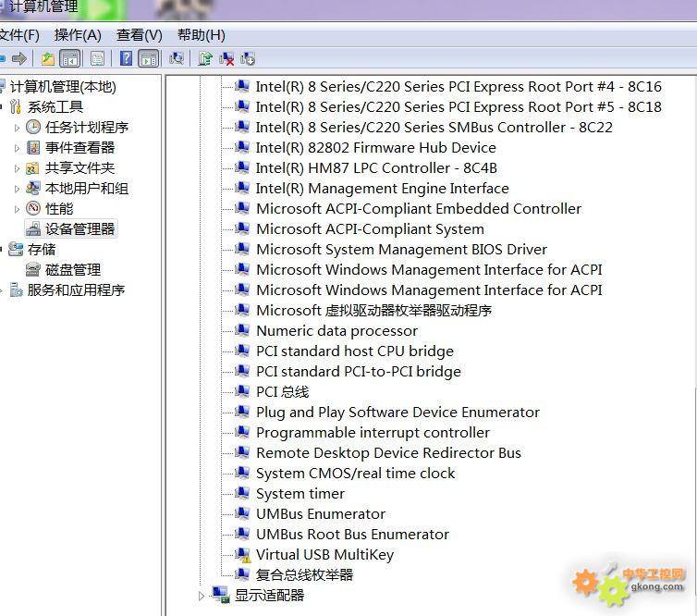
Task: Click the 设备管理器 icon
Action: [33, 229]
